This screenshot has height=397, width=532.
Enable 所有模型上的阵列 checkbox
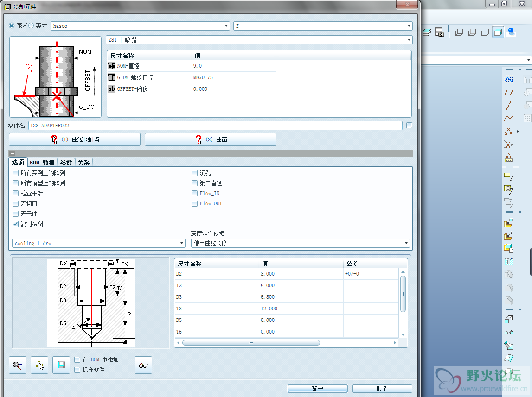pyautogui.click(x=16, y=183)
